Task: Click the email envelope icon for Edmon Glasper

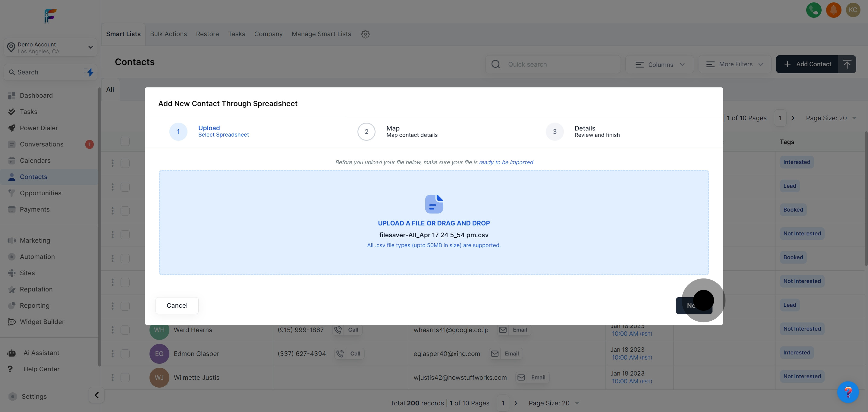Action: (495, 354)
